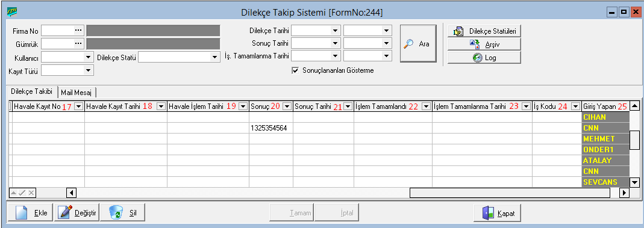This screenshot has height=228, width=644.
Task: Select the MEHMET row in Giriş Yapan
Action: pos(605,139)
